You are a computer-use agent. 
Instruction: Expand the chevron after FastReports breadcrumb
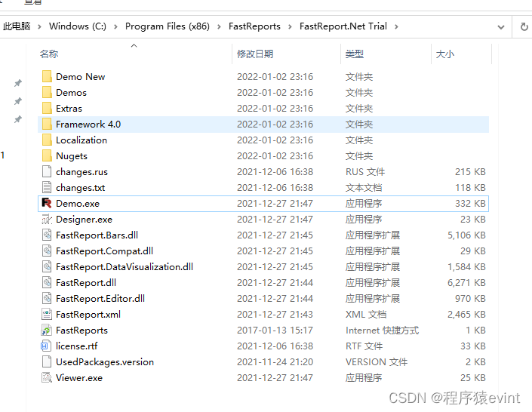[x=290, y=26]
